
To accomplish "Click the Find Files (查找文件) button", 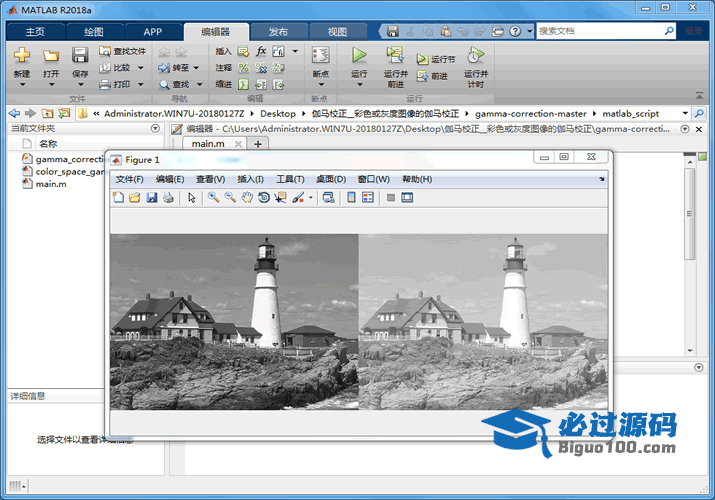I will coord(122,51).
